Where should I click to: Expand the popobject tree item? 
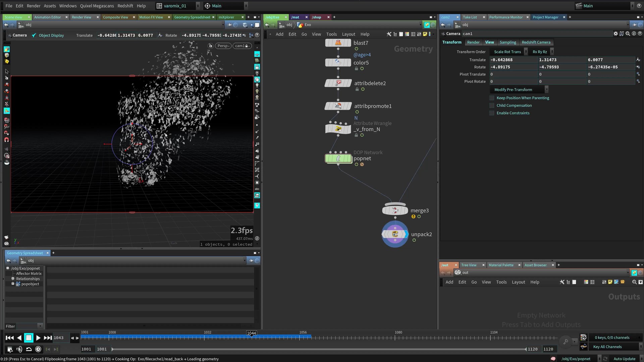click(13, 284)
